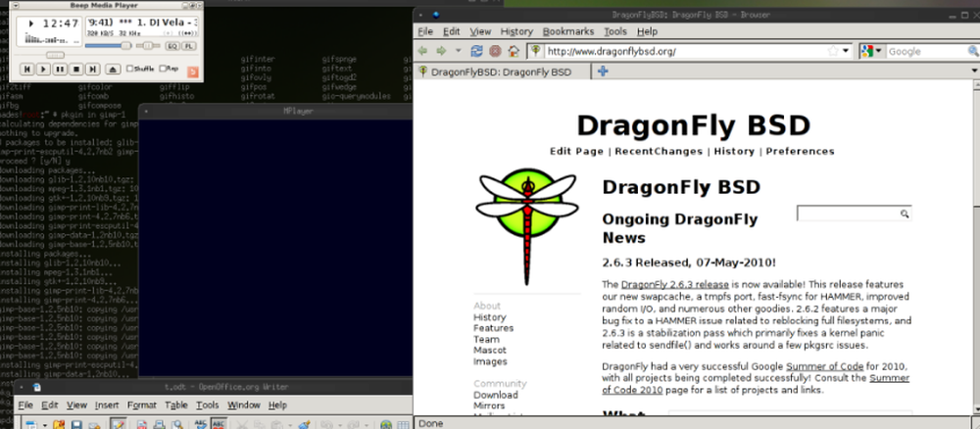The image size is (980, 429).
Task: Open the RecentChanges link
Action: (x=659, y=151)
